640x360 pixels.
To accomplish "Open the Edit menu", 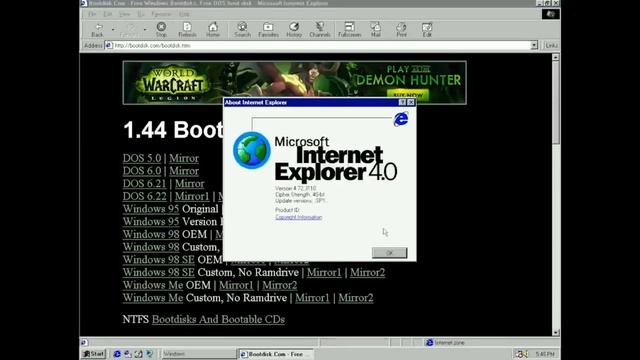I will [107, 14].
